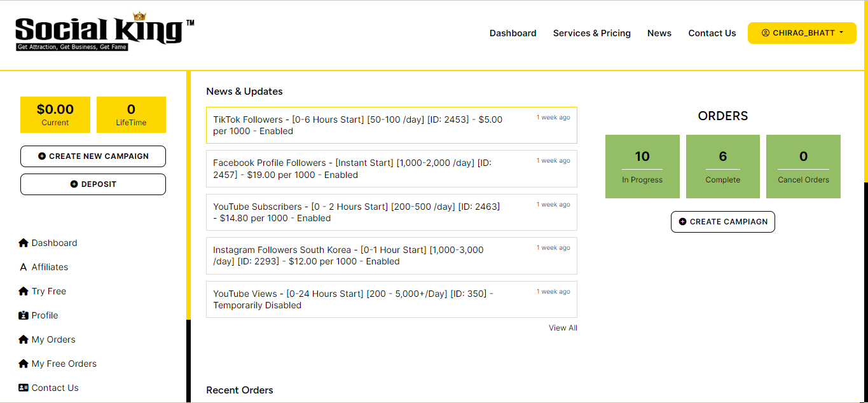868x403 pixels.
Task: Go to Services & Pricing in top menu
Action: click(592, 33)
